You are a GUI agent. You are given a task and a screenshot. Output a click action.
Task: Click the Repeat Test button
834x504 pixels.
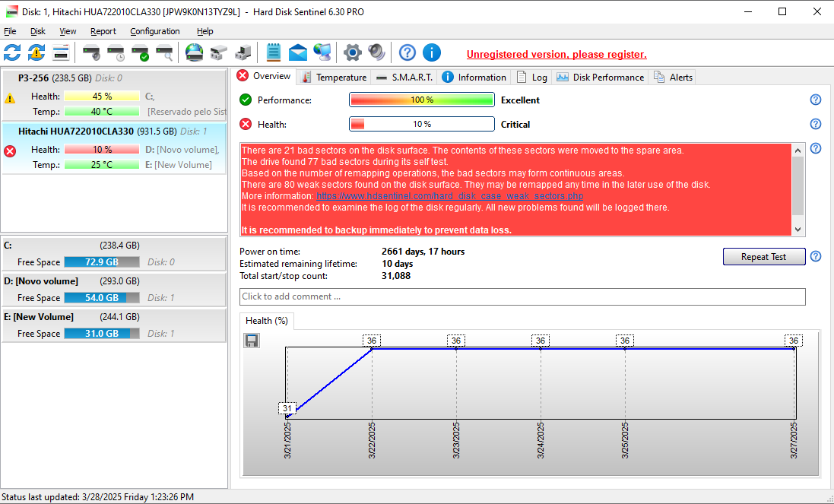click(764, 257)
